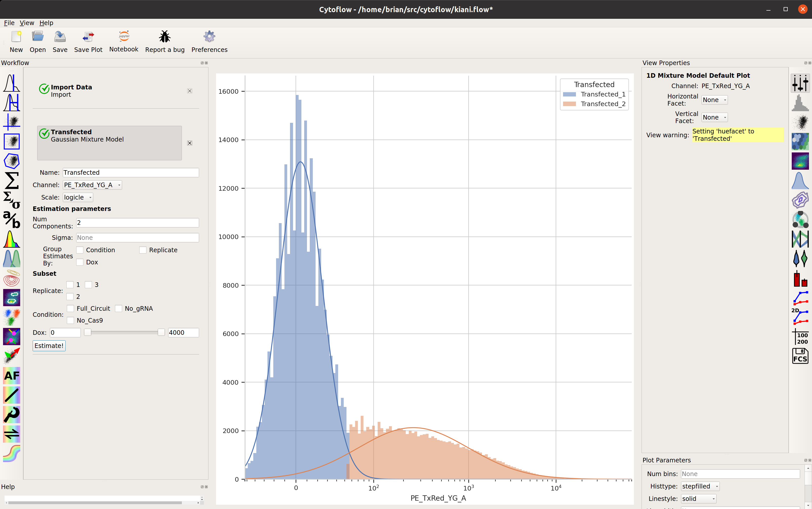
Task: Open the violin plot view icon
Action: tap(800, 258)
